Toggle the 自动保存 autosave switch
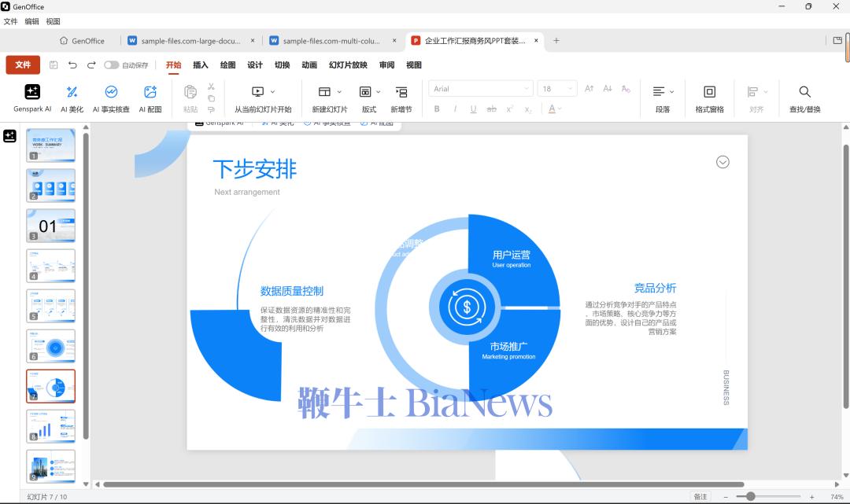The width and height of the screenshot is (850, 504). 111,65
